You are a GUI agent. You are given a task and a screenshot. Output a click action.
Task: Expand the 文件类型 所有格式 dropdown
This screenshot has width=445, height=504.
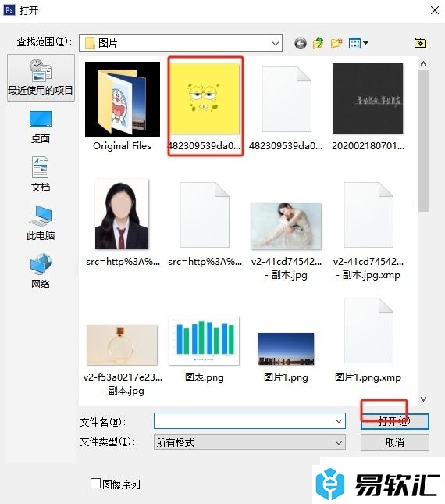click(250, 442)
